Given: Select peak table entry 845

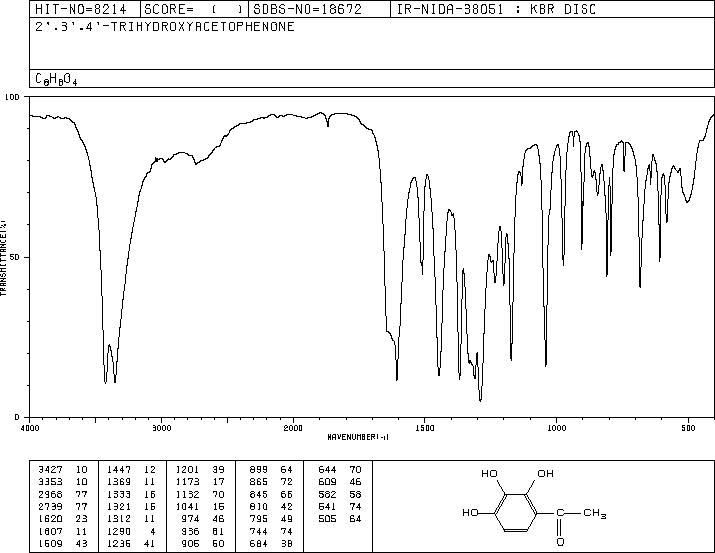Looking at the screenshot, I should (259, 494).
